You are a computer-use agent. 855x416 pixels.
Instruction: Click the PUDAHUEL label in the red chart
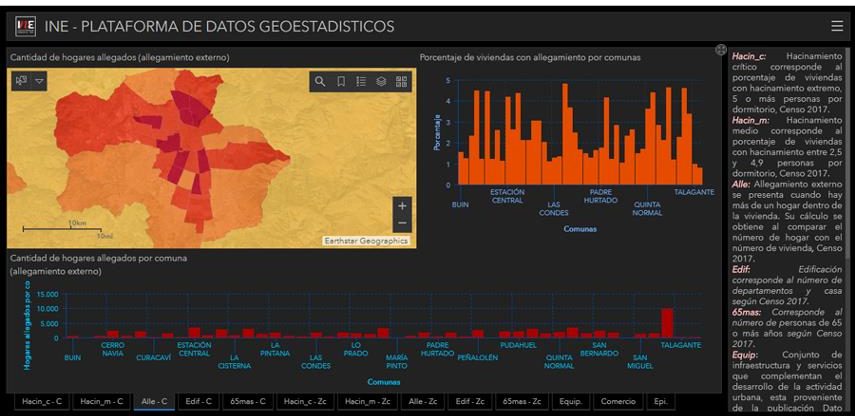pyautogui.click(x=519, y=345)
